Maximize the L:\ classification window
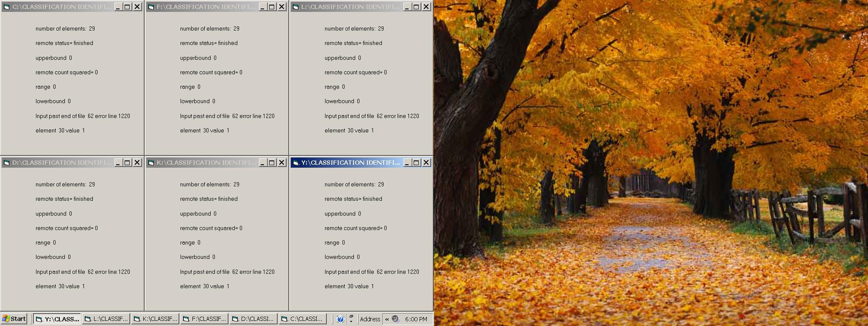Image resolution: width=868 pixels, height=326 pixels. 417,7
